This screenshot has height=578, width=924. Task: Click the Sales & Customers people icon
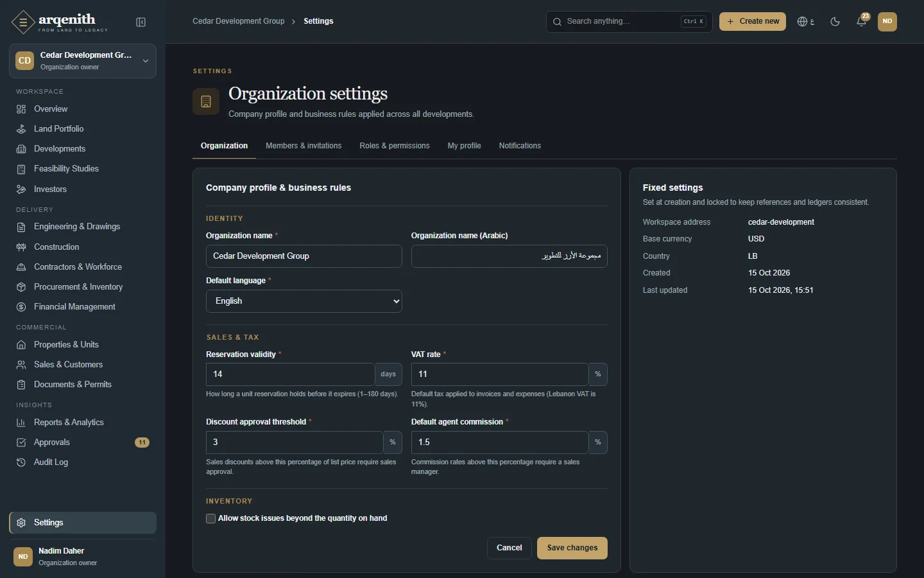point(21,365)
